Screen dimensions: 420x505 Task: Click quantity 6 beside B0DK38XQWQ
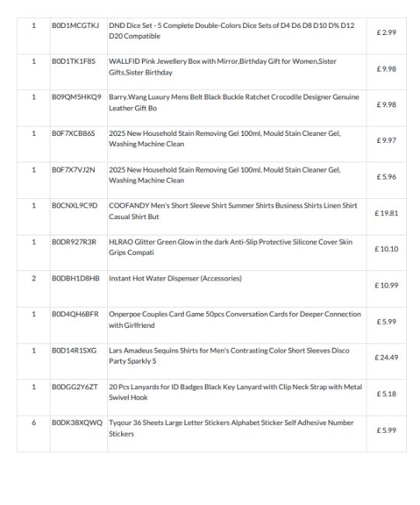pyautogui.click(x=34, y=423)
